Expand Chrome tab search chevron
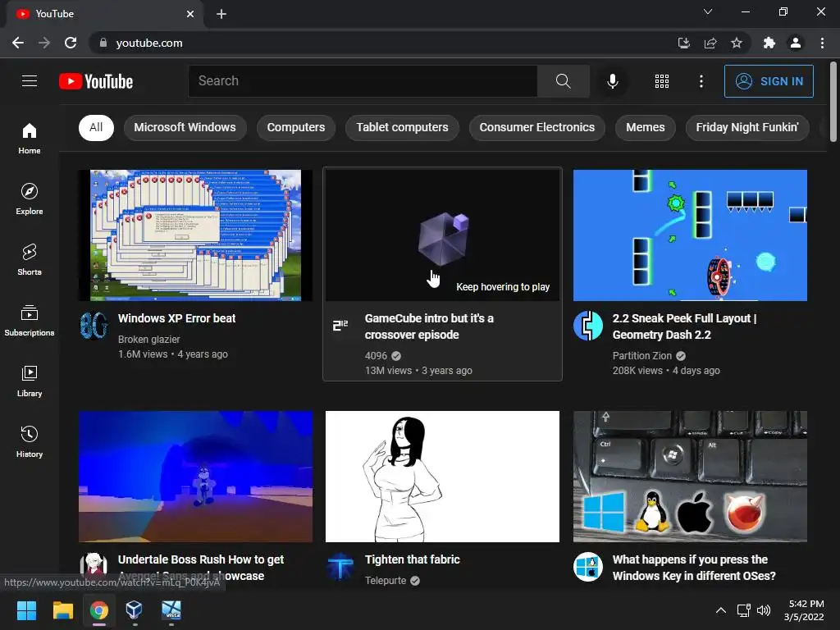This screenshot has width=840, height=630. pyautogui.click(x=708, y=11)
